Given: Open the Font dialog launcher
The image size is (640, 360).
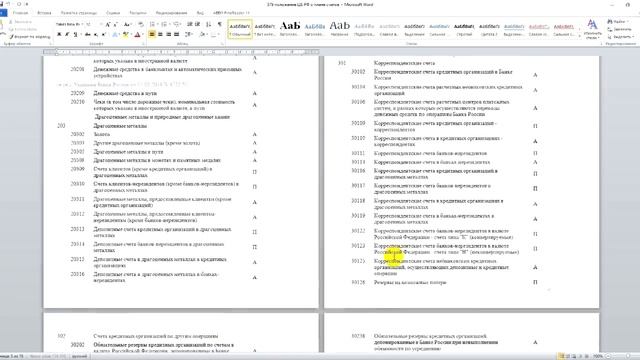Looking at the screenshot, I should pos(142,44).
